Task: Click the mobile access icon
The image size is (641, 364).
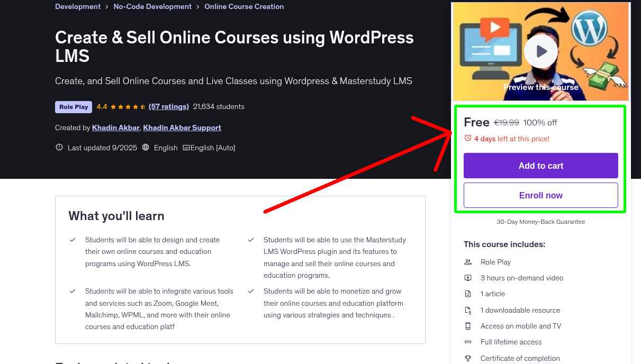Action: (468, 326)
